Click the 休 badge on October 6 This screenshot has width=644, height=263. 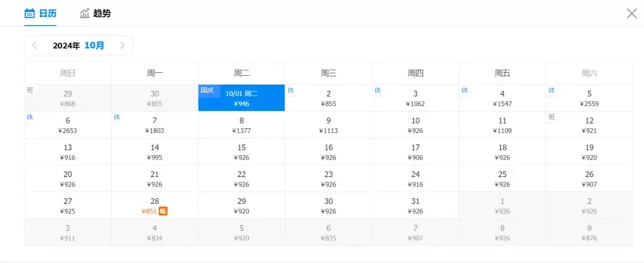click(x=30, y=117)
